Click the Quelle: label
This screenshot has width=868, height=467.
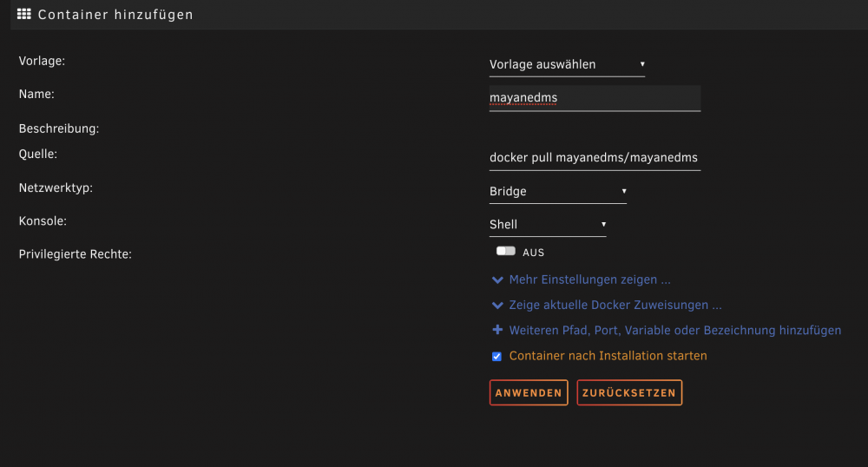point(38,154)
